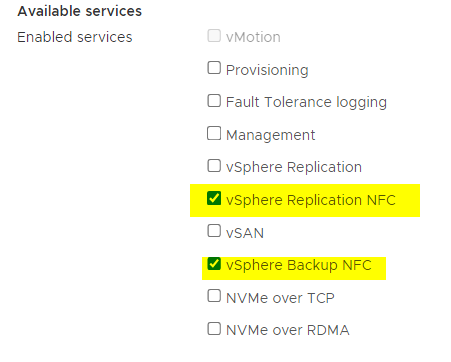451x362 pixels.
Task: Click the NVMe over RDMA label
Action: pos(288,330)
